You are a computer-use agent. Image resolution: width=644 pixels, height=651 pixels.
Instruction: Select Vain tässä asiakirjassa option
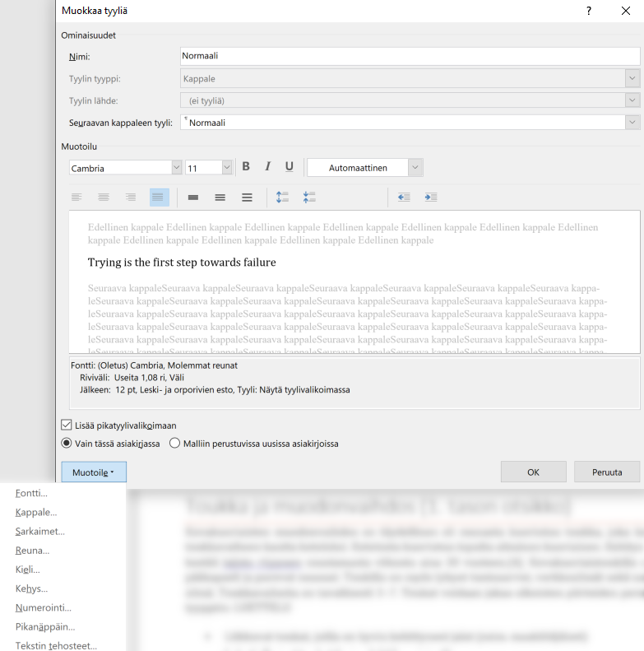tap(67, 443)
